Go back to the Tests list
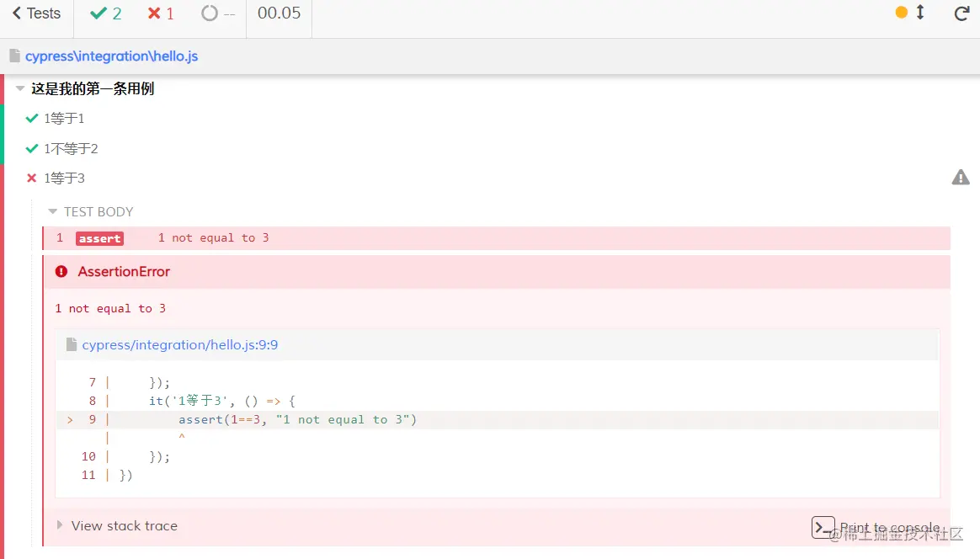The width and height of the screenshot is (980, 559). click(x=36, y=13)
